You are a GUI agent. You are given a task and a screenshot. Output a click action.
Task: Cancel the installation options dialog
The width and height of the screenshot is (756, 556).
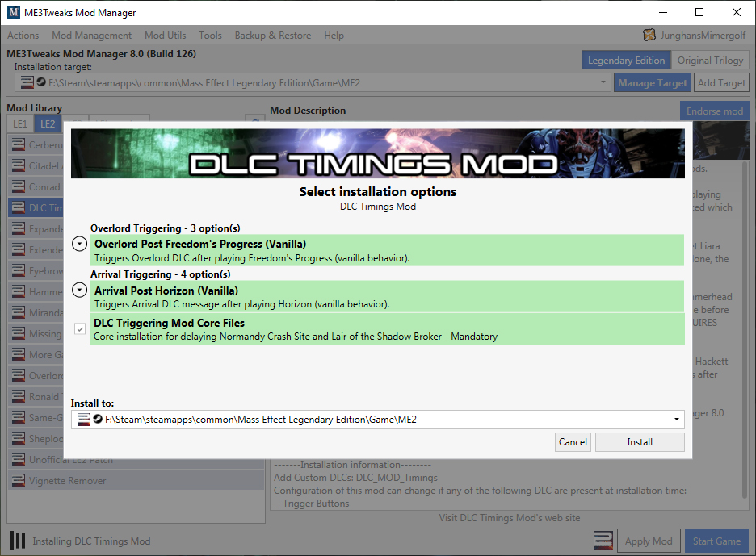point(573,442)
